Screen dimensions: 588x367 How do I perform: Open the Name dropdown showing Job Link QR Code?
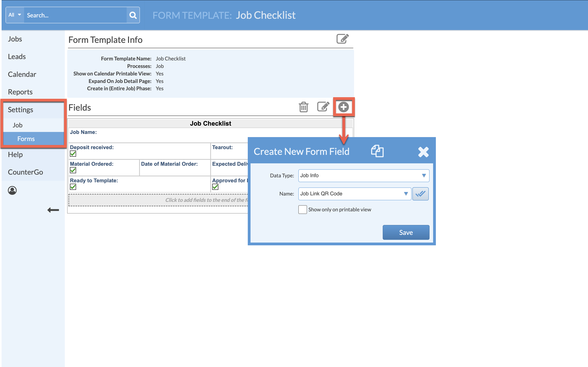(x=354, y=194)
